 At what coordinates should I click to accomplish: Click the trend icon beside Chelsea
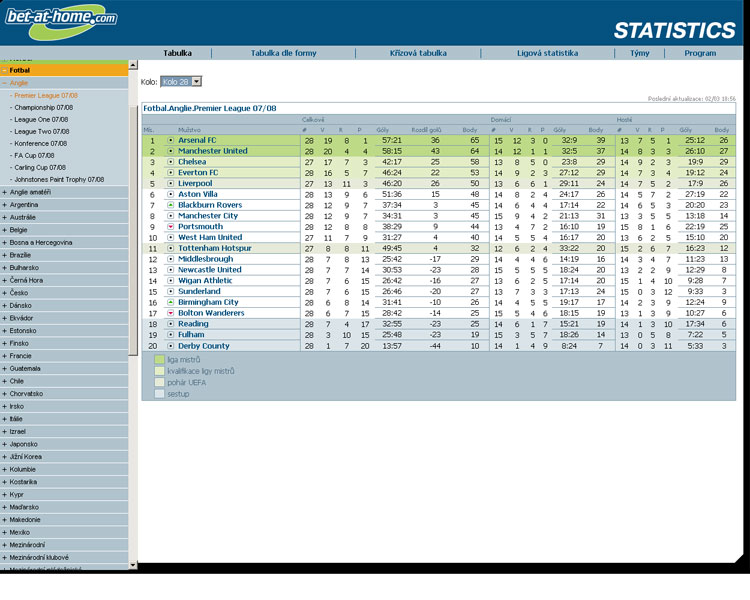[x=171, y=162]
